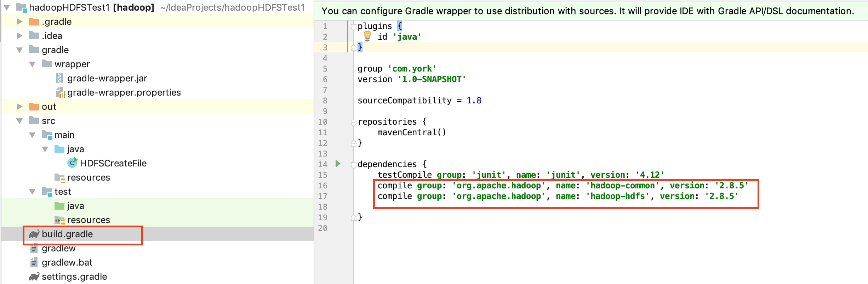Collapse the wrapper folder
This screenshot has height=284, width=868.
coord(32,64)
